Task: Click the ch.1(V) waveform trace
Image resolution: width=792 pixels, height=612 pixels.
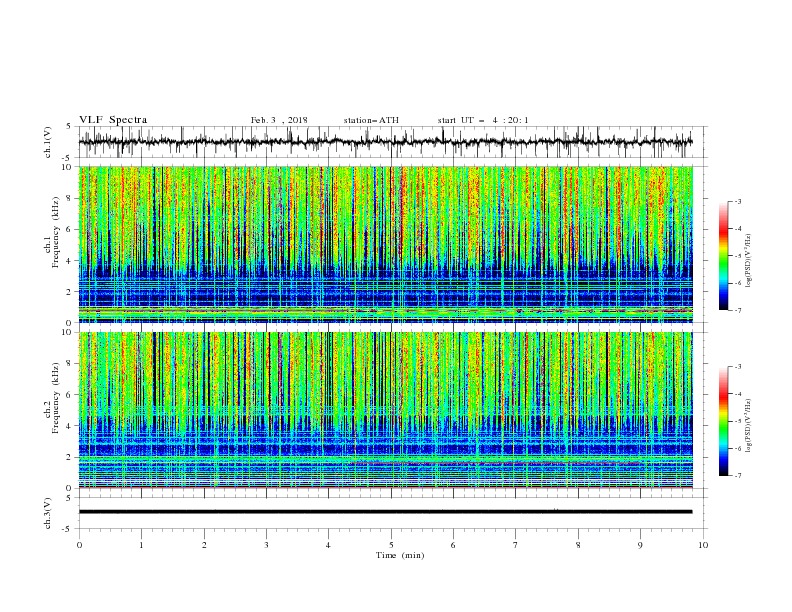Action: pos(386,142)
